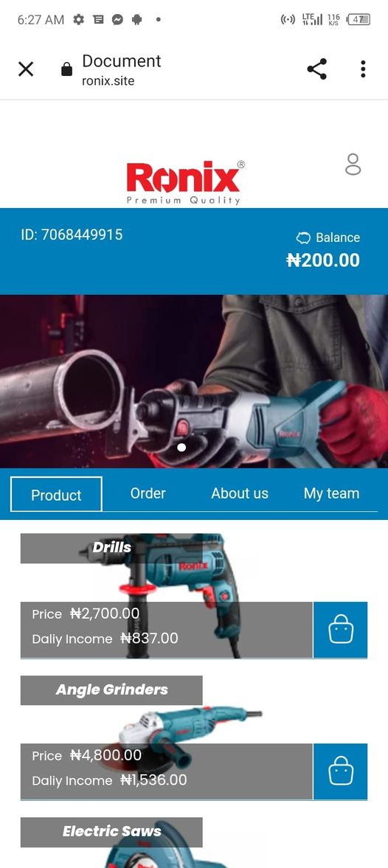This screenshot has width=388, height=868.
Task: Open the Angle Grinders product title
Action: coord(112,690)
